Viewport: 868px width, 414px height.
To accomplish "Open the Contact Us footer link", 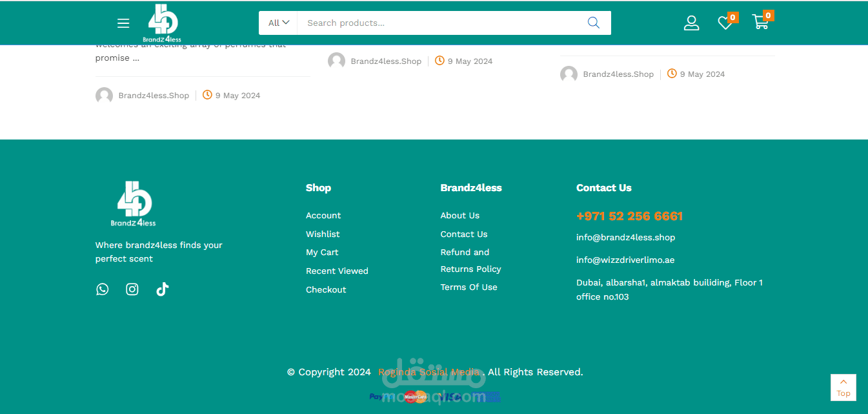I will coord(464,234).
